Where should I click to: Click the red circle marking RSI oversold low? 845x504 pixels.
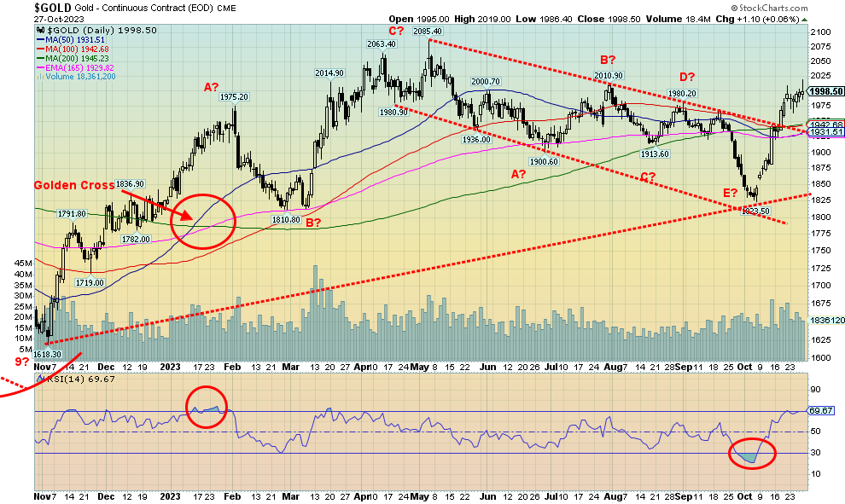752,454
